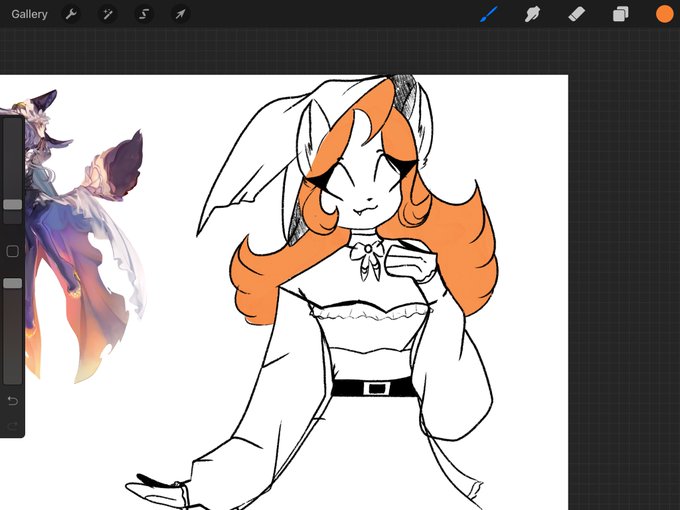Image resolution: width=680 pixels, height=510 pixels.
Task: Click the brush opacity slider handle
Action: coord(13,283)
